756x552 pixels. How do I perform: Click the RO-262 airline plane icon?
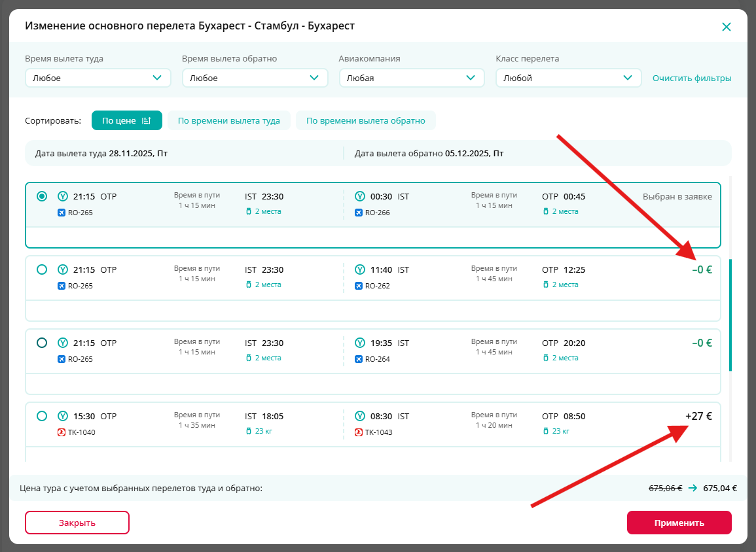coord(359,286)
